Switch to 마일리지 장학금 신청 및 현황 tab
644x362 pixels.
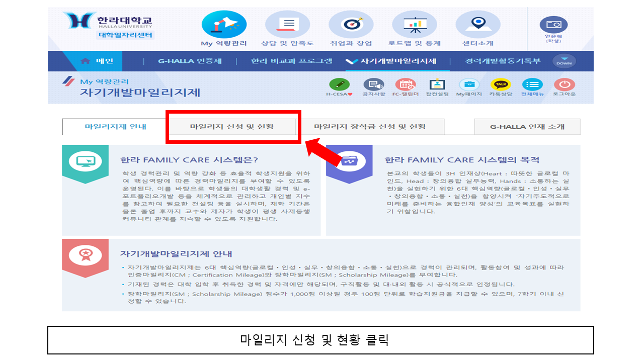click(370, 127)
